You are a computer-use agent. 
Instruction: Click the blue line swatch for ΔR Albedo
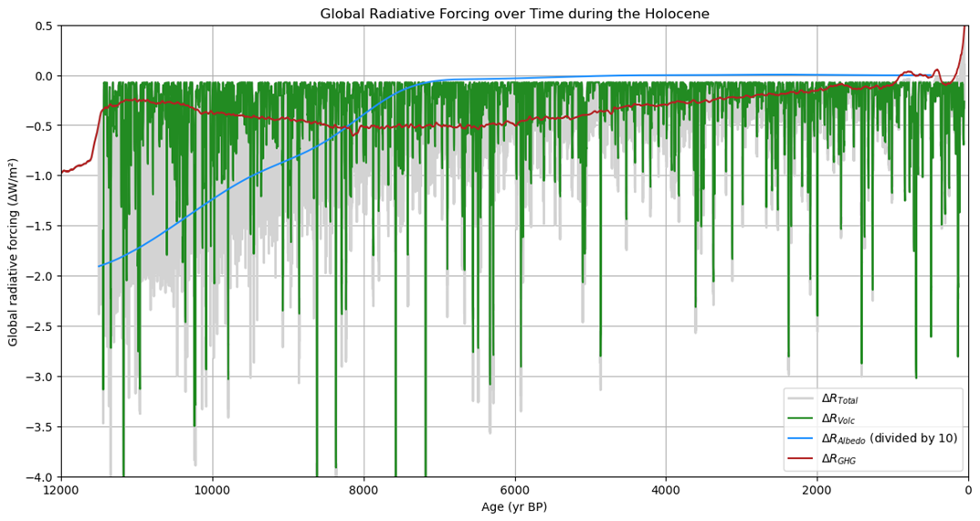coord(801,439)
